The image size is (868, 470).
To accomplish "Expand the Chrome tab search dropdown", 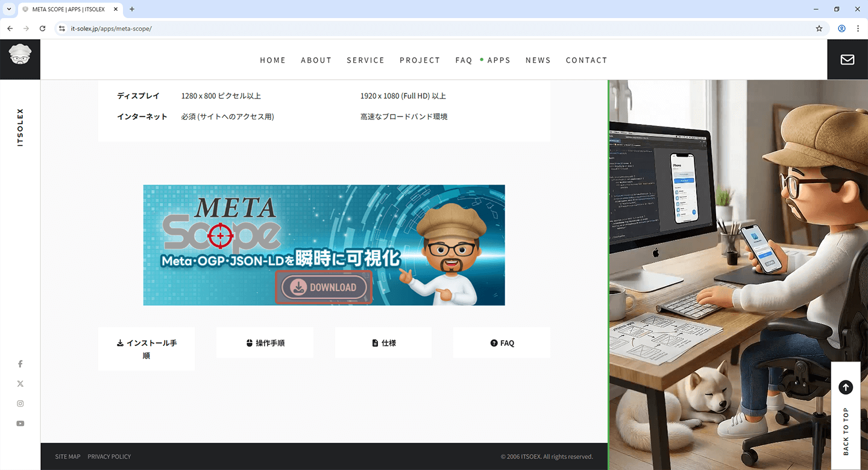I will pyautogui.click(x=9, y=9).
